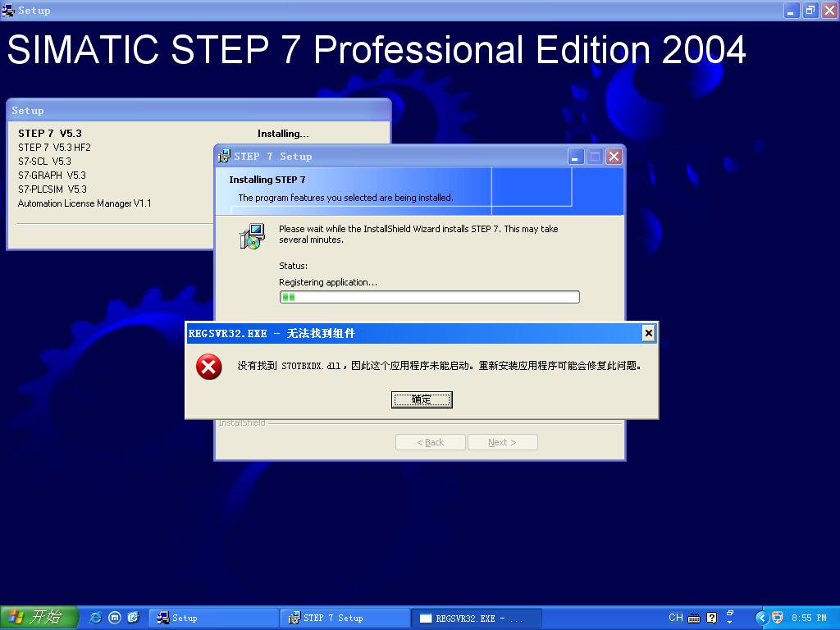This screenshot has width=840, height=630.
Task: Click the security shield tray icon
Action: point(778,618)
